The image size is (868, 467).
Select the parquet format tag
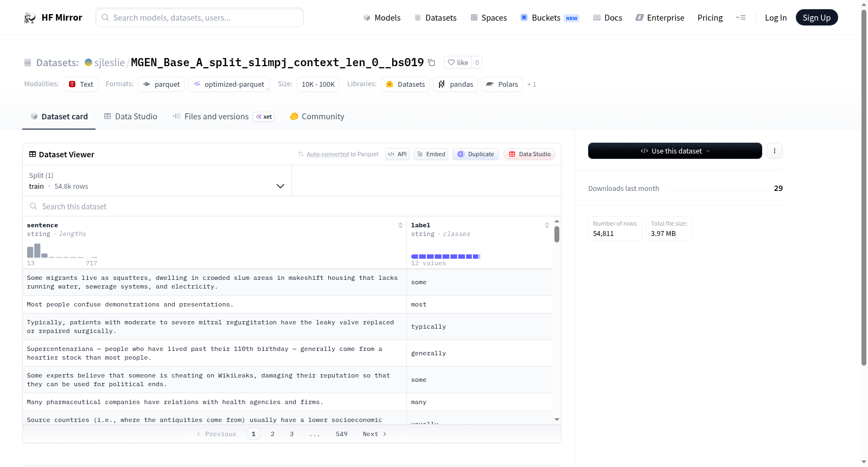(161, 84)
